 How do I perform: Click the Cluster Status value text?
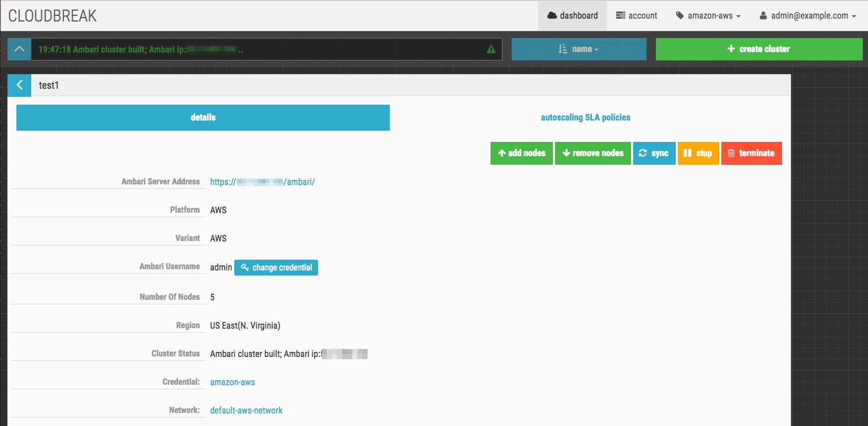(289, 354)
